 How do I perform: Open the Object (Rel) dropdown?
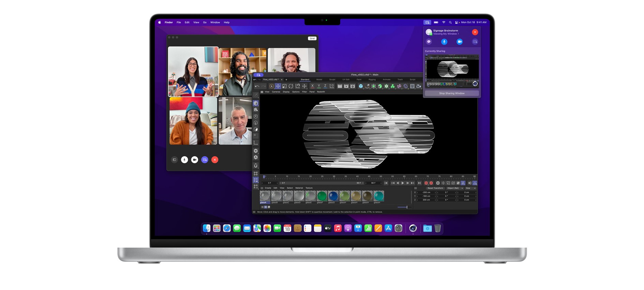click(455, 188)
